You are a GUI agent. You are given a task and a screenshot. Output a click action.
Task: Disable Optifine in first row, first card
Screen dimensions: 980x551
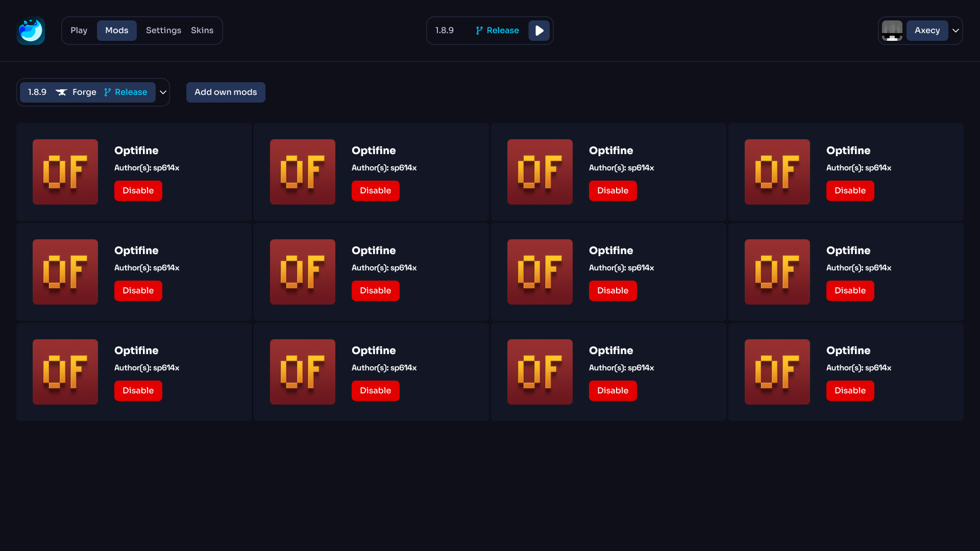tap(138, 191)
